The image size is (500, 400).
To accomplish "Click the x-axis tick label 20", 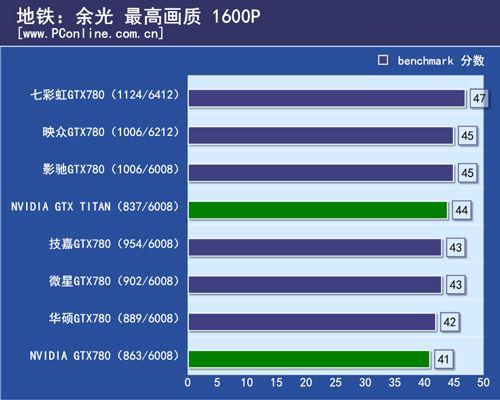I will pos(306,382).
